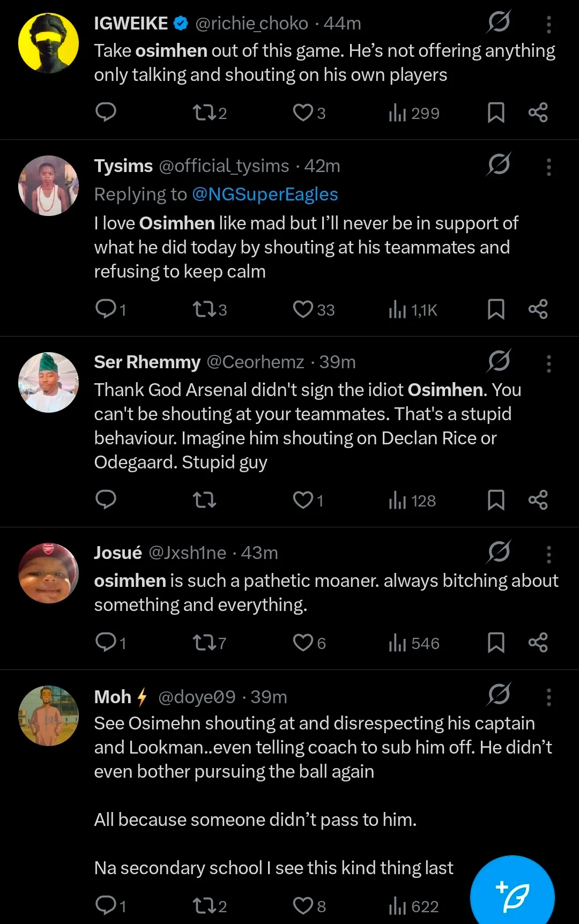This screenshot has width=579, height=924.
Task: Open Ser Rhemmy's avatar
Action: pos(48,382)
